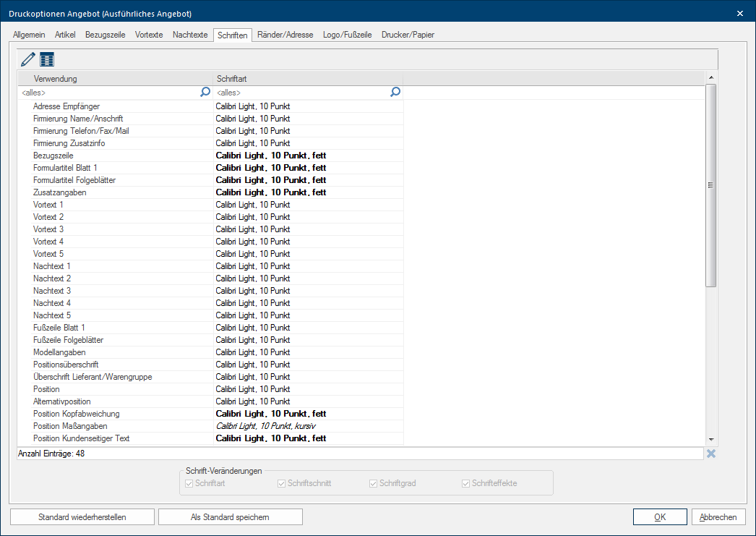Switch to the Allgemein tab

(29, 35)
